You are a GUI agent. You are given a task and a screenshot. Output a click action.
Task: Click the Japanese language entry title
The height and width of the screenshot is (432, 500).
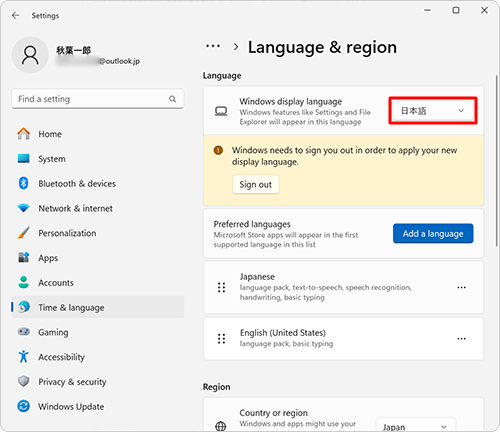[257, 277]
